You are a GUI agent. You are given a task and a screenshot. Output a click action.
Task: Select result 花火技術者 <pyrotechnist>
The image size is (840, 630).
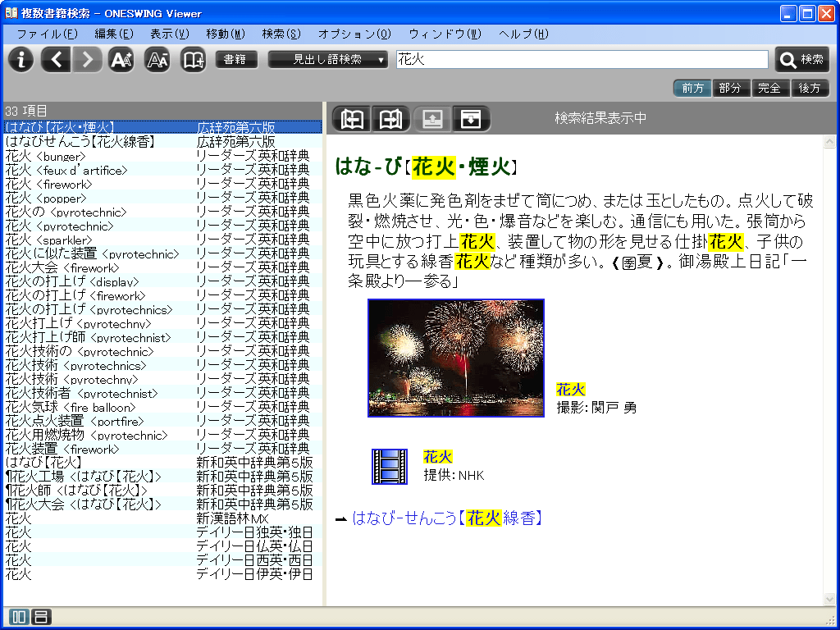[163, 393]
